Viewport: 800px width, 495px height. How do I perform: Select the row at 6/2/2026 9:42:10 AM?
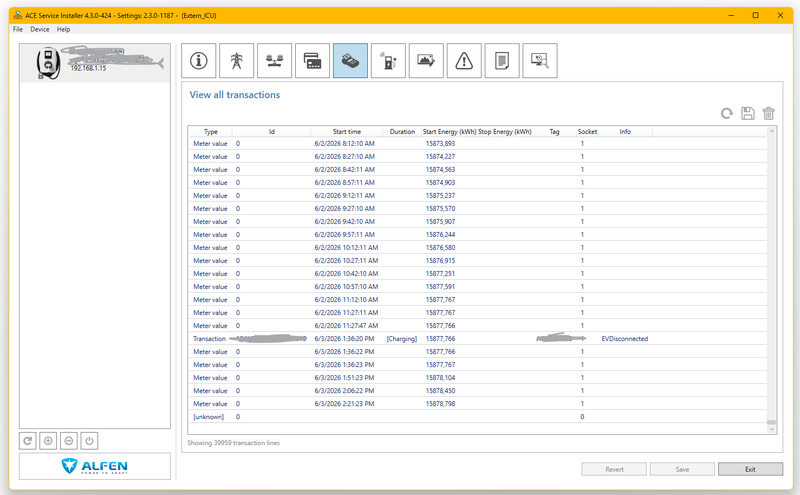click(478, 222)
